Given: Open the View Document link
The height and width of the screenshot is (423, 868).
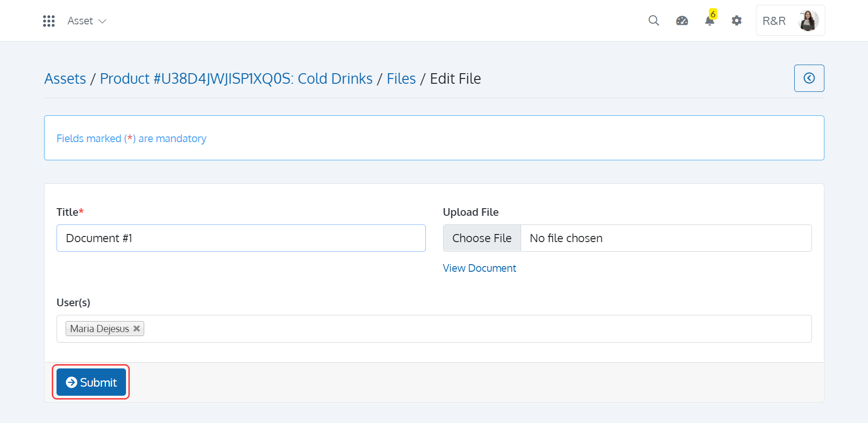Looking at the screenshot, I should point(480,268).
